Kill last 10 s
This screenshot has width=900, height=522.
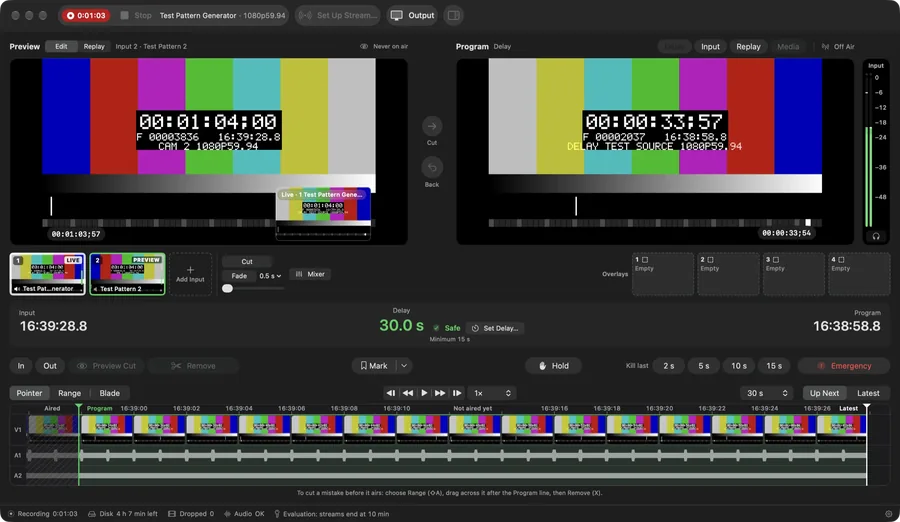coord(739,366)
